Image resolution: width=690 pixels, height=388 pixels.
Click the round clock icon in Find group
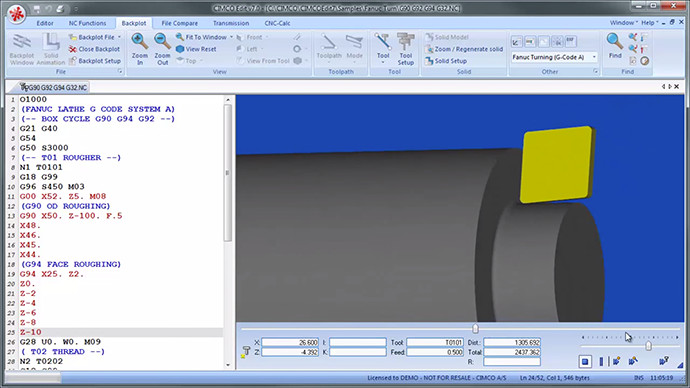click(645, 61)
